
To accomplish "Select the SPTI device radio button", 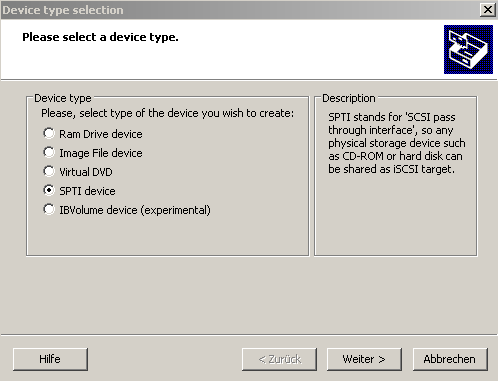I will (x=49, y=191).
